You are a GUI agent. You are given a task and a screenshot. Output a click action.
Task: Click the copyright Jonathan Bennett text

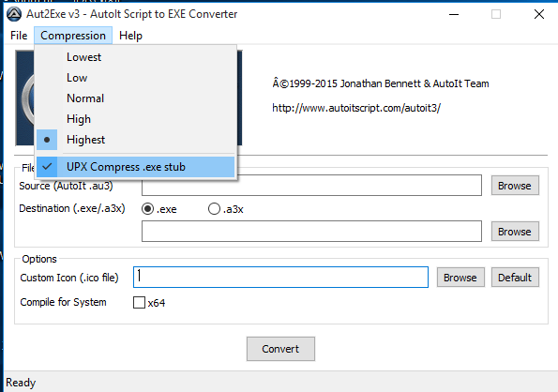381,83
